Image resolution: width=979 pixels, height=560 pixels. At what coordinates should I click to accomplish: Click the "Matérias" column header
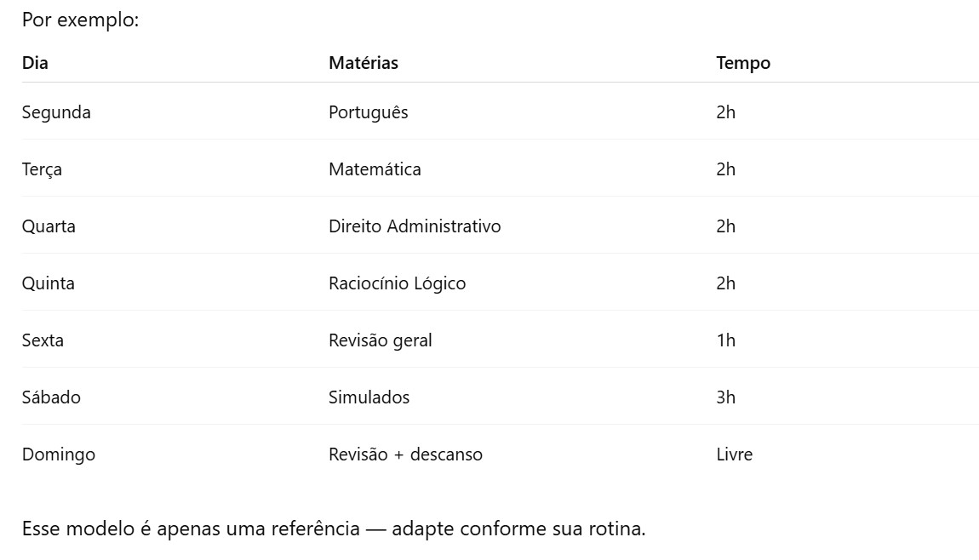(x=364, y=63)
